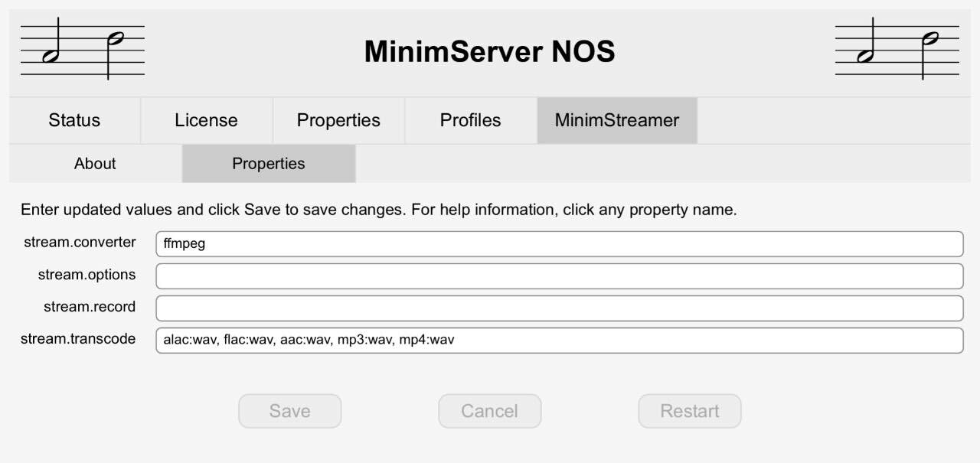Open help for stream.options property name
980x463 pixels.
point(87,275)
